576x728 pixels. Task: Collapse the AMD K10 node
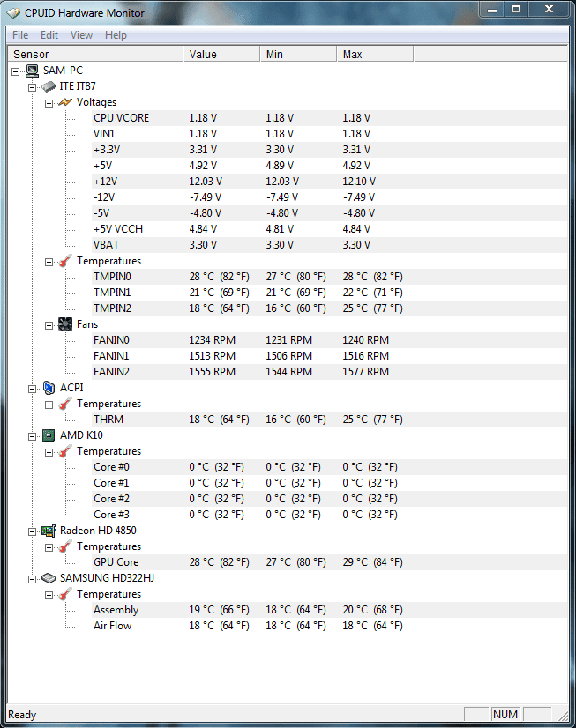[32, 436]
